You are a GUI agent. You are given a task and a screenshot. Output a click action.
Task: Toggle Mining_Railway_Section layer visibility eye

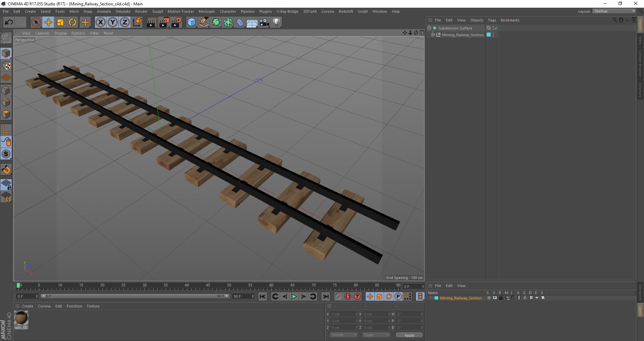495,298
